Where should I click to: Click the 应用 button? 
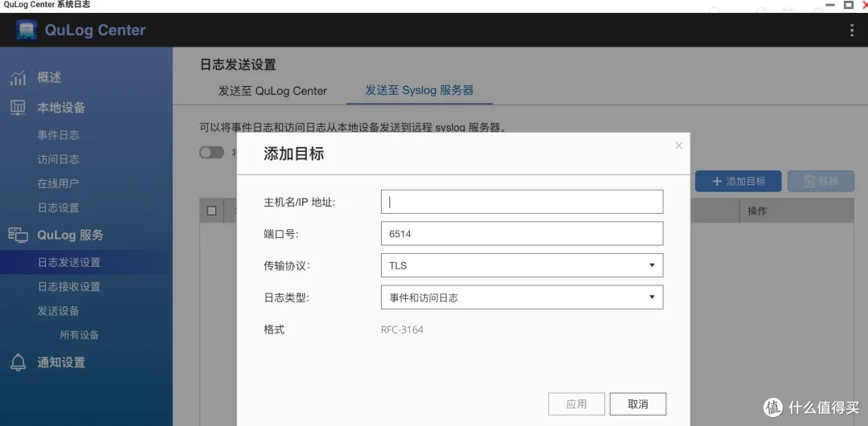click(x=576, y=404)
